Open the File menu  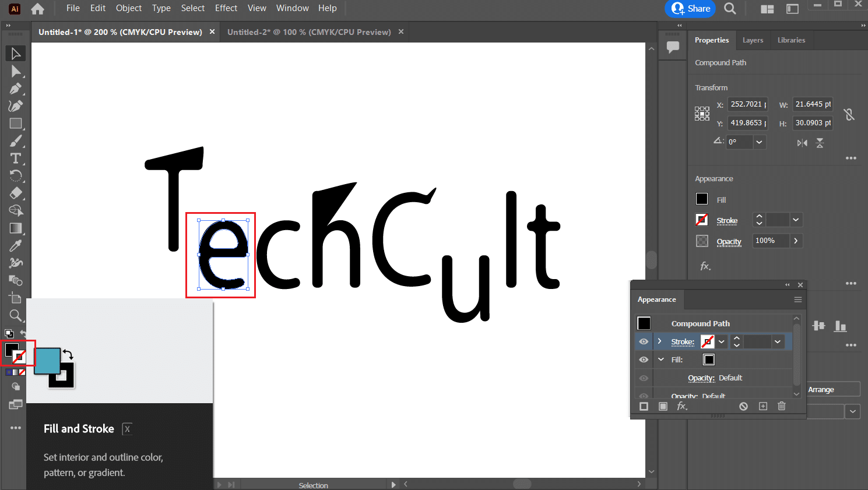(x=73, y=8)
